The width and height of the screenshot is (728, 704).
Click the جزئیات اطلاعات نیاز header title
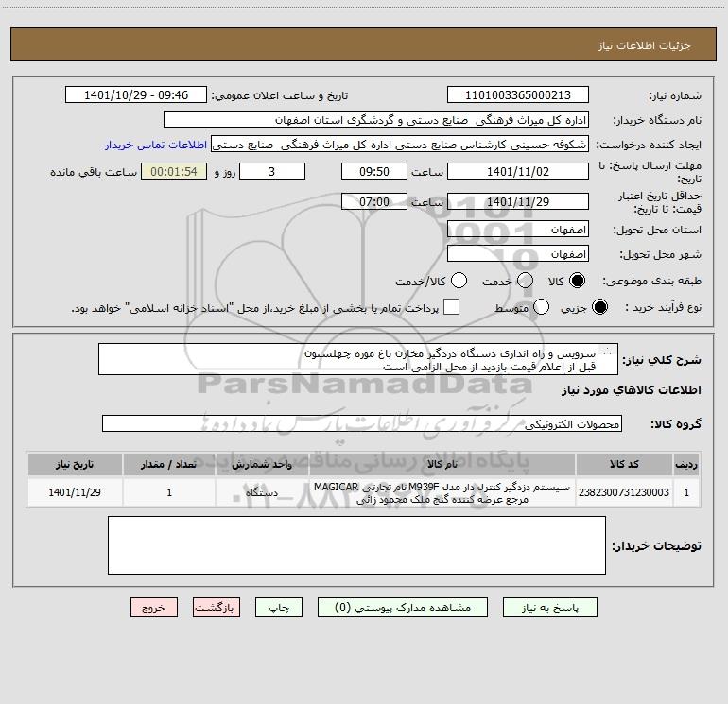645,45
